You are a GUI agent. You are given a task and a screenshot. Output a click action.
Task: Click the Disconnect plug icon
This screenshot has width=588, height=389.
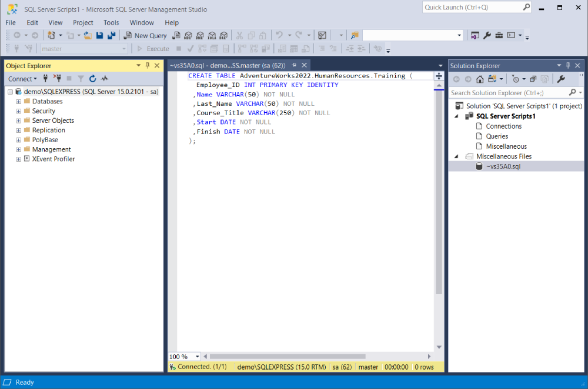(x=57, y=78)
